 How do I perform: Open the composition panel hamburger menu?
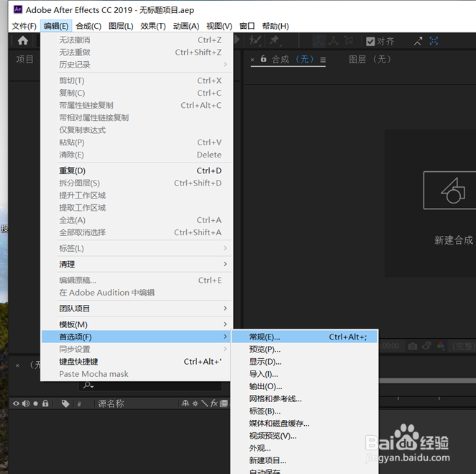(x=323, y=60)
